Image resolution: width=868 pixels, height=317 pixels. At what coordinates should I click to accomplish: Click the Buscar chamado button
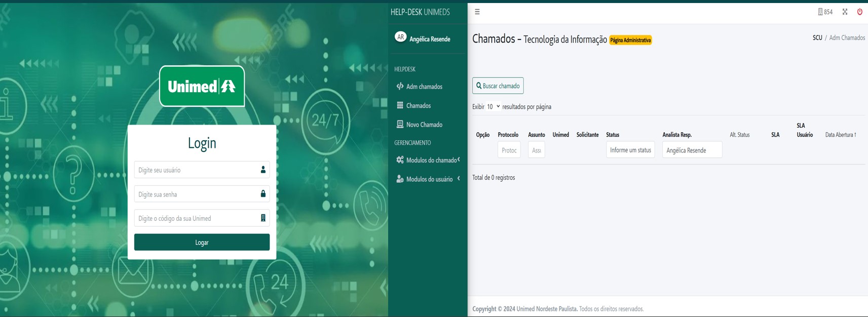pos(498,86)
